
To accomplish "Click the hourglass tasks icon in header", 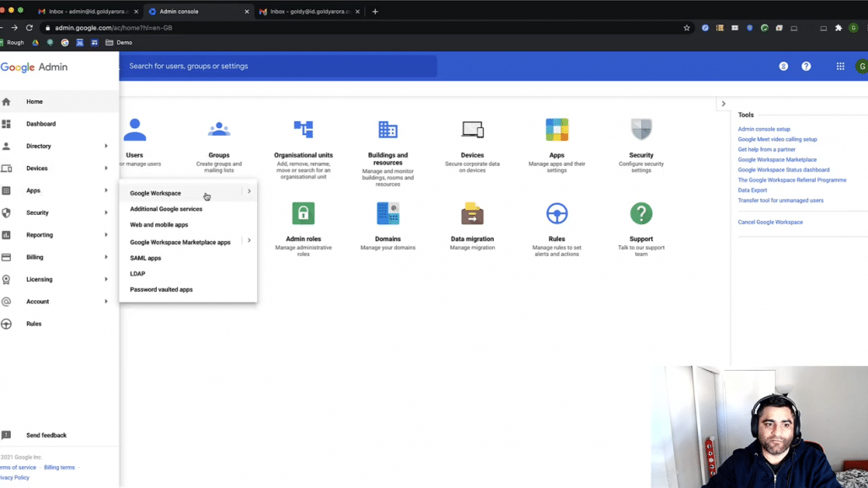I will pyautogui.click(x=783, y=66).
